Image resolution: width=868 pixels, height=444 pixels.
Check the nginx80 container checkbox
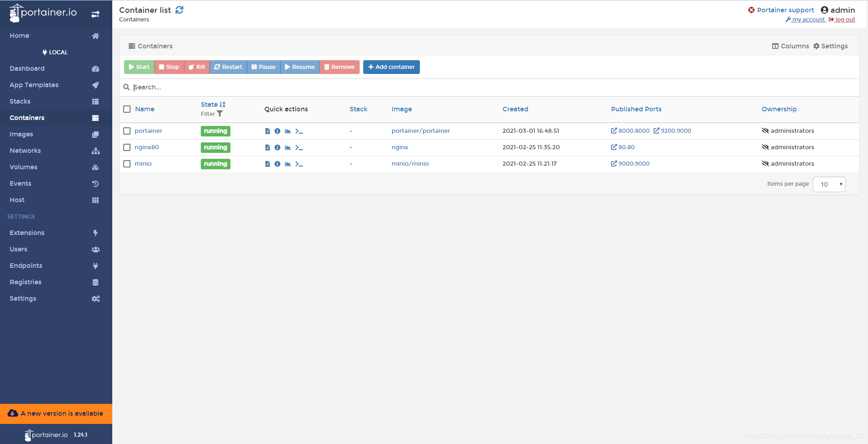127,147
